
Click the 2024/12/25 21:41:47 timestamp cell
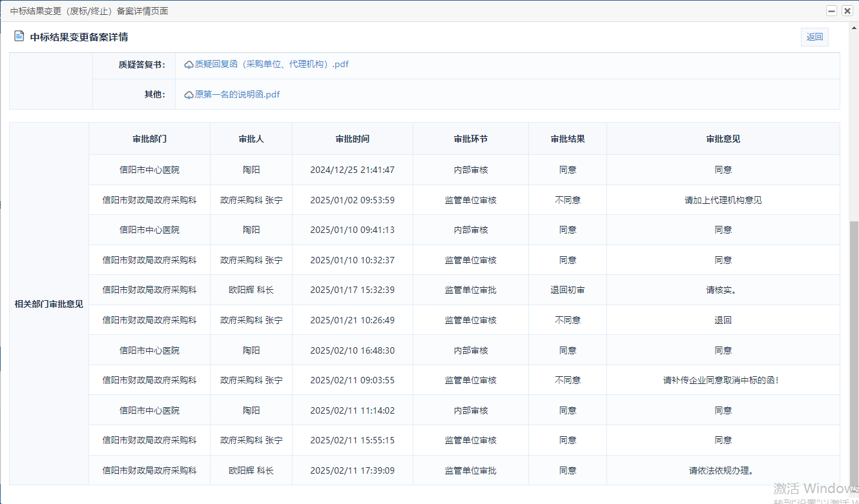pyautogui.click(x=353, y=170)
